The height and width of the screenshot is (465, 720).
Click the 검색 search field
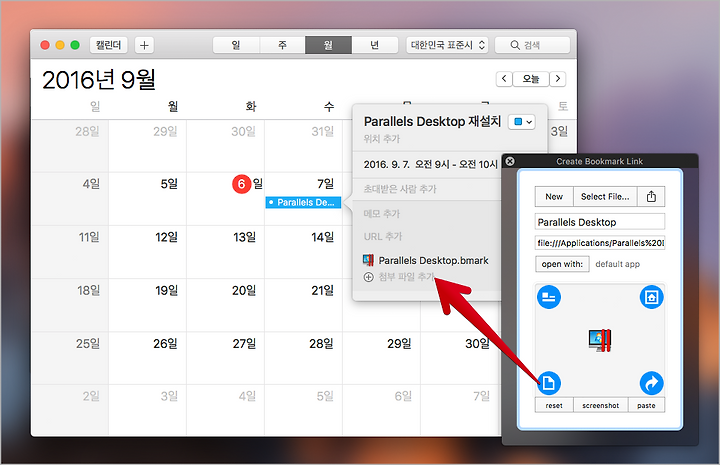[532, 45]
